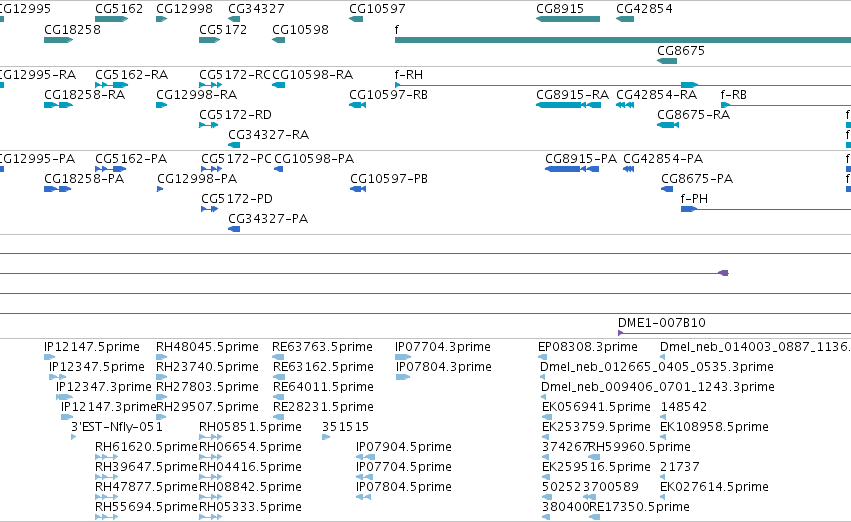Click the purple clone end marker glyph
Viewport: 851px width, 522px height.
[723, 273]
